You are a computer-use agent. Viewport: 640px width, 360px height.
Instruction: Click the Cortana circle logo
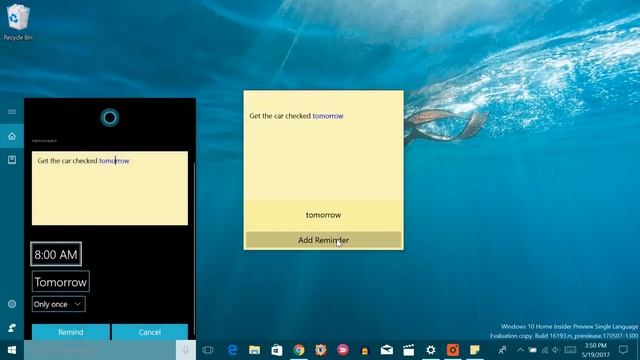pos(109,118)
